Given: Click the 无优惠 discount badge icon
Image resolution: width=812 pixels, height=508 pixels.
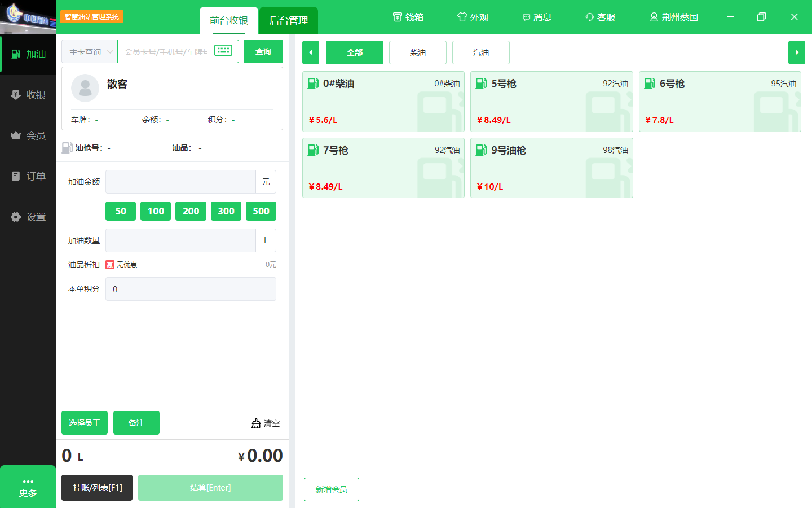Looking at the screenshot, I should coord(110,265).
